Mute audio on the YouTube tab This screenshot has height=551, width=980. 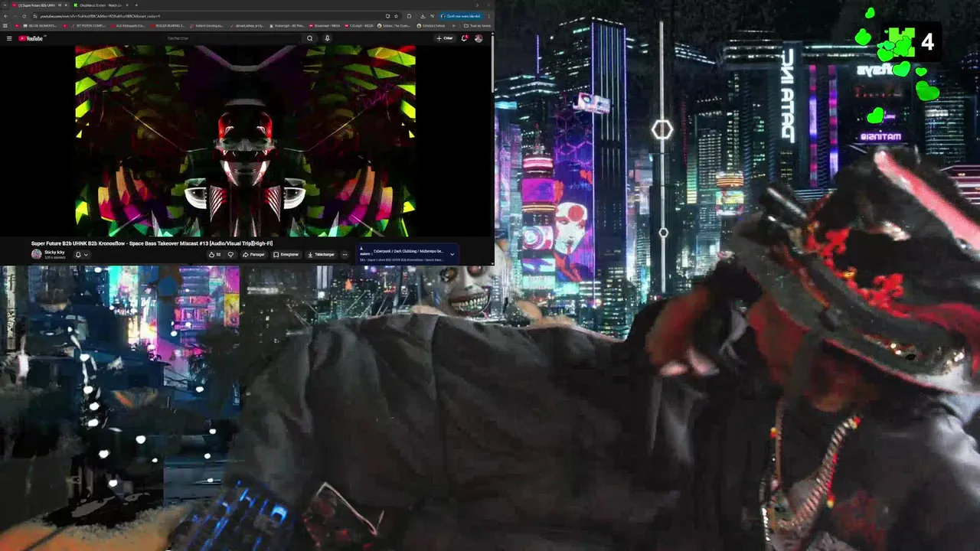point(60,5)
